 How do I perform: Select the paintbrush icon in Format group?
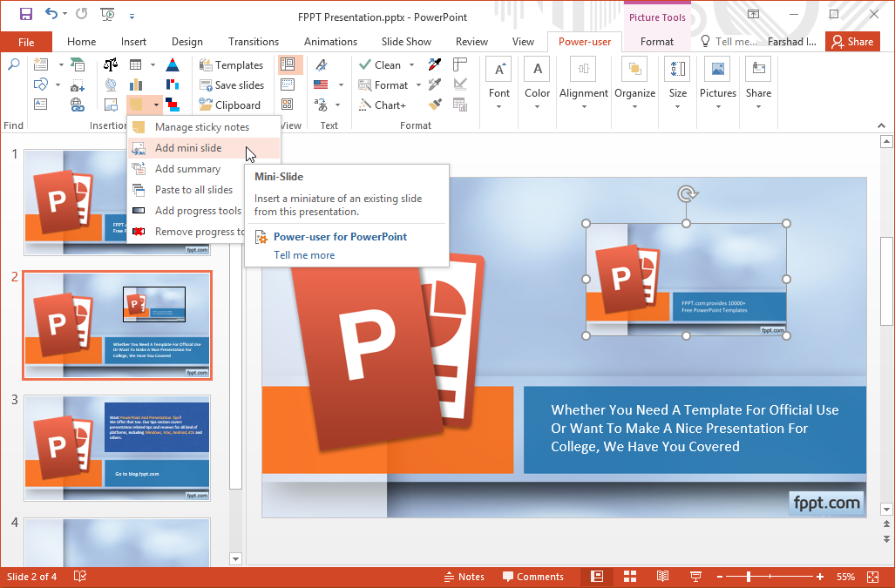coord(435,105)
